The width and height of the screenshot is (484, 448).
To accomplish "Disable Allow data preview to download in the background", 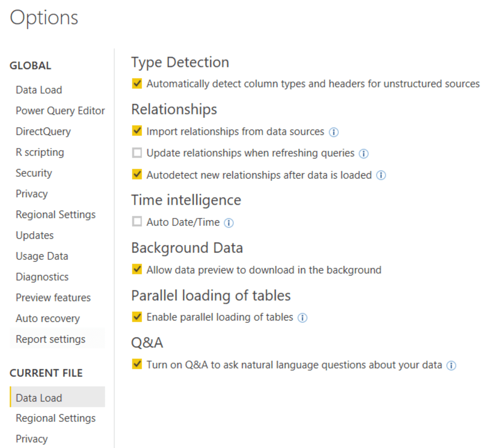I will (x=136, y=269).
